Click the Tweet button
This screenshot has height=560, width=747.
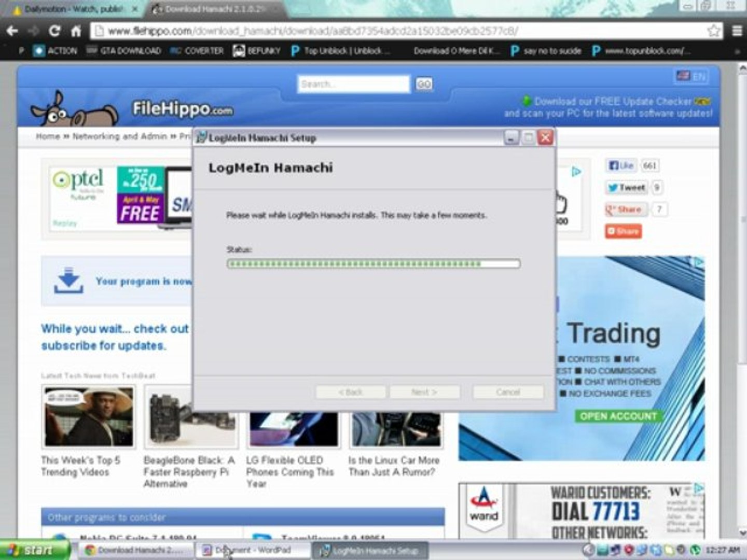(627, 188)
